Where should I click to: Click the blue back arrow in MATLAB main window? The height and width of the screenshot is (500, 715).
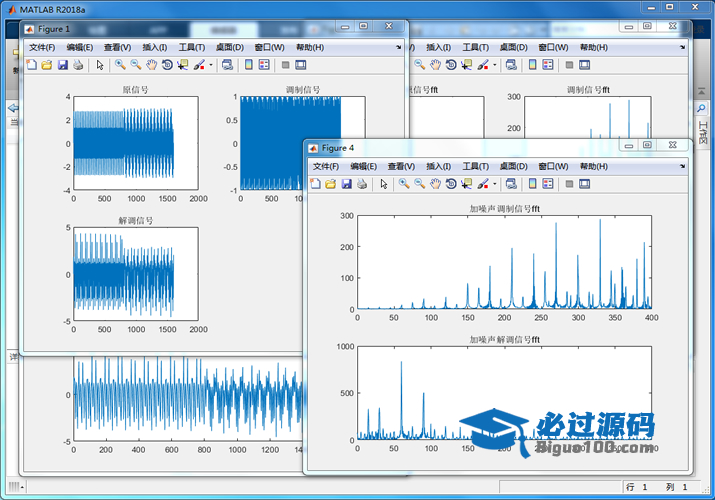(x=13, y=108)
